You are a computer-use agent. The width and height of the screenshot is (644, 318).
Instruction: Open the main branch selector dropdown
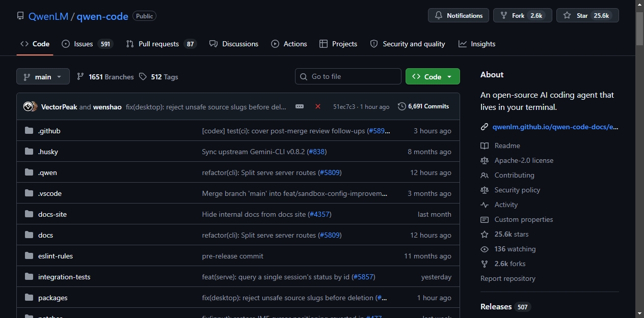click(43, 77)
